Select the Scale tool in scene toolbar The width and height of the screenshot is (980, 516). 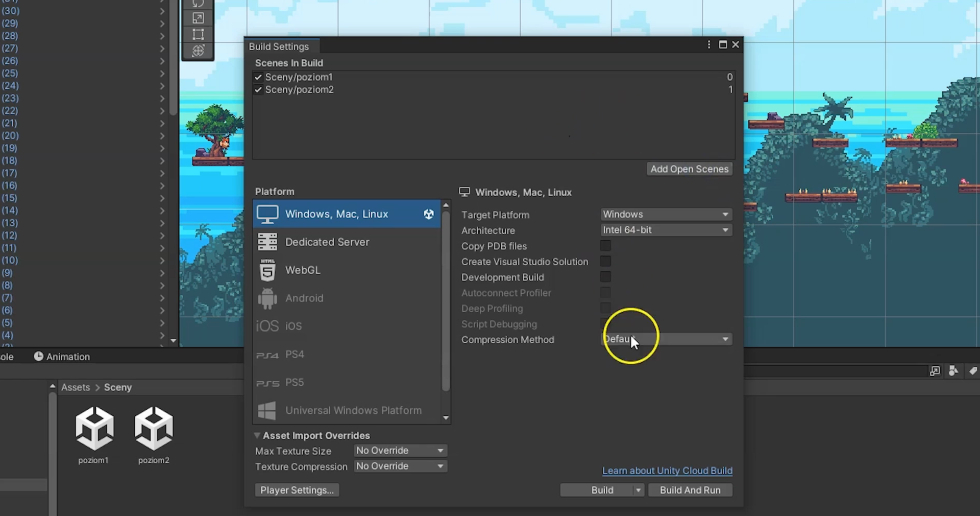198,18
